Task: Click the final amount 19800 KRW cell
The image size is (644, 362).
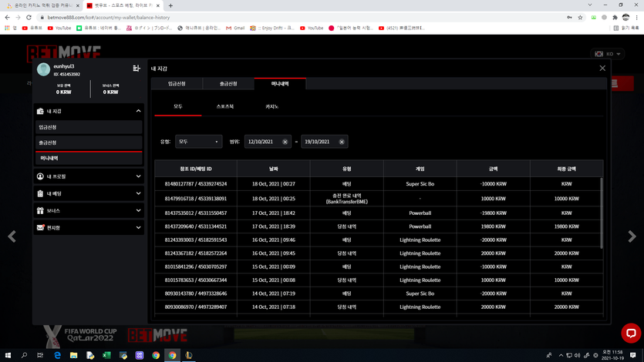Action: coord(566,226)
